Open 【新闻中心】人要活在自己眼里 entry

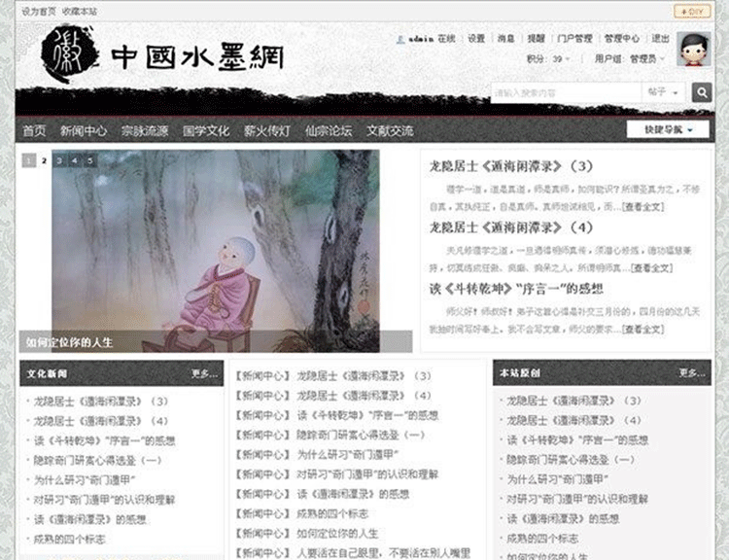[x=353, y=553]
